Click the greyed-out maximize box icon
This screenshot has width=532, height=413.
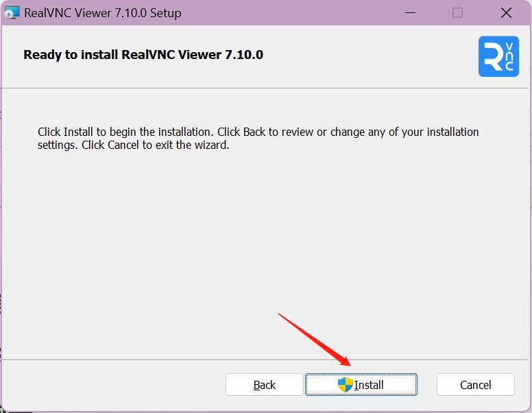pyautogui.click(x=457, y=12)
